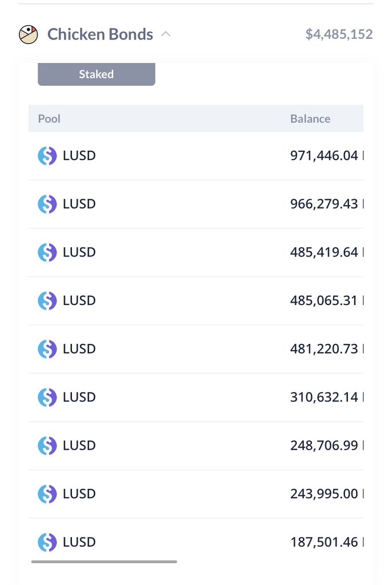Click the Pool column header

click(49, 119)
